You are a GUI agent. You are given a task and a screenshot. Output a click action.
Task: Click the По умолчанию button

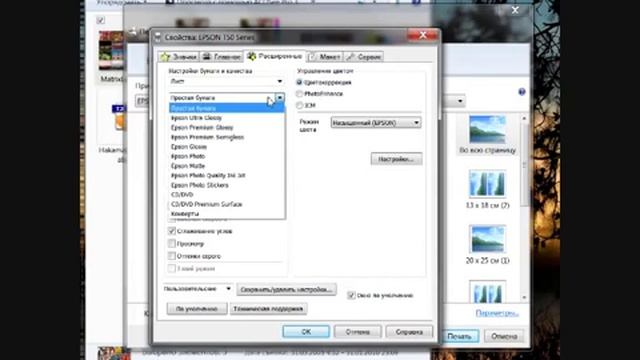[197, 309]
